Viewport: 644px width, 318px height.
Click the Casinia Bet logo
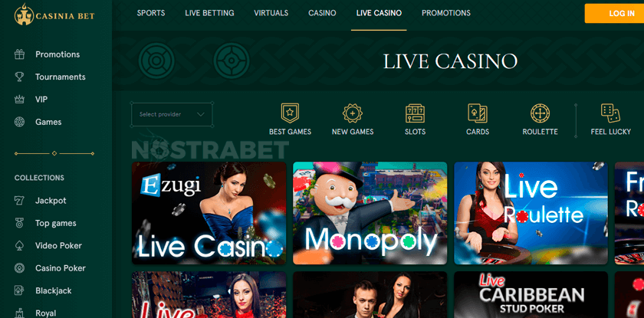pyautogui.click(x=54, y=15)
